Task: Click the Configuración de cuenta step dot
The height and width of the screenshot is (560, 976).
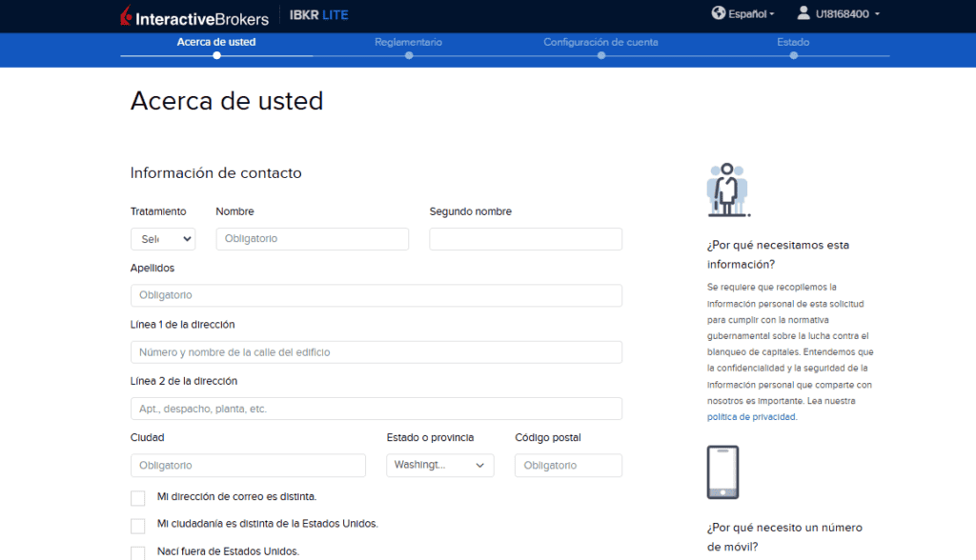Action: [x=600, y=55]
